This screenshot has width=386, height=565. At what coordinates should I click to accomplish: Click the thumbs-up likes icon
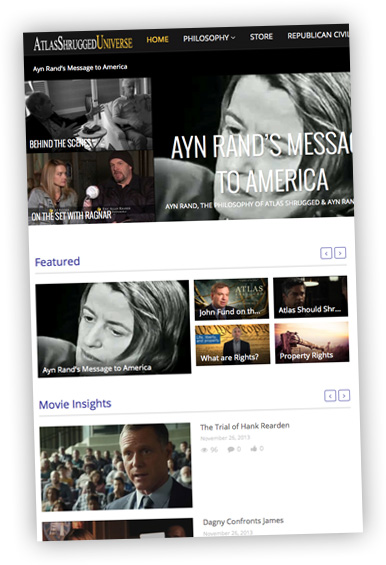tap(254, 448)
